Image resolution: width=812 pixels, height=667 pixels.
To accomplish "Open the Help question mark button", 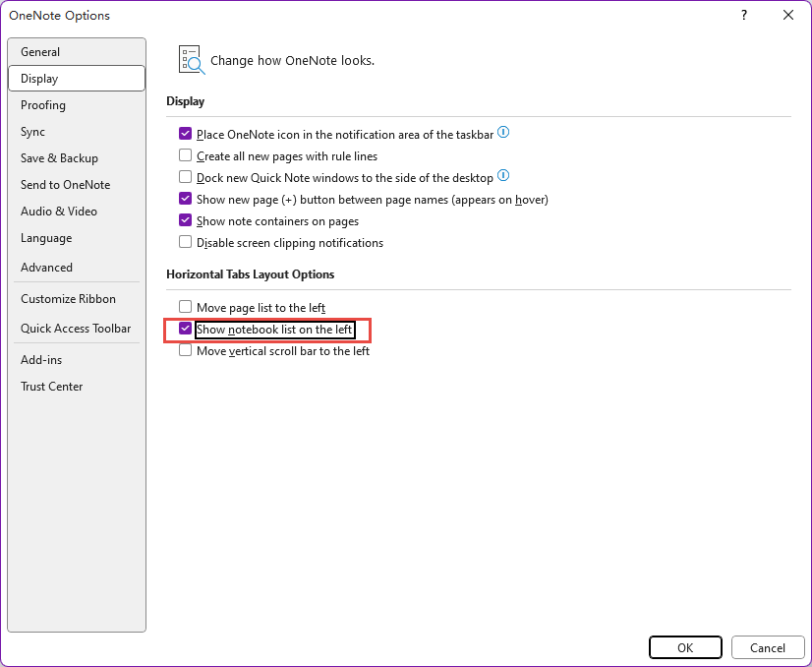I will click(x=744, y=15).
